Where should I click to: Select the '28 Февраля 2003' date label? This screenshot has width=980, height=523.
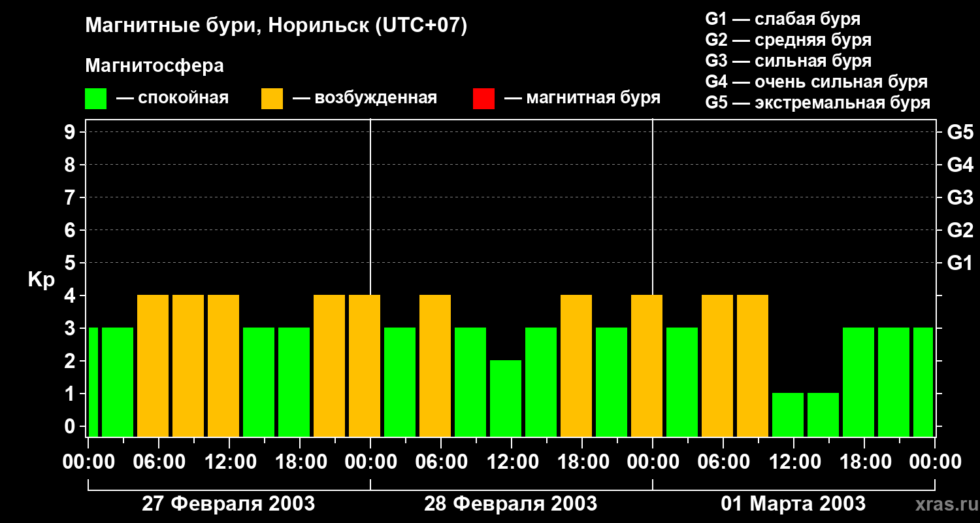pos(510,504)
